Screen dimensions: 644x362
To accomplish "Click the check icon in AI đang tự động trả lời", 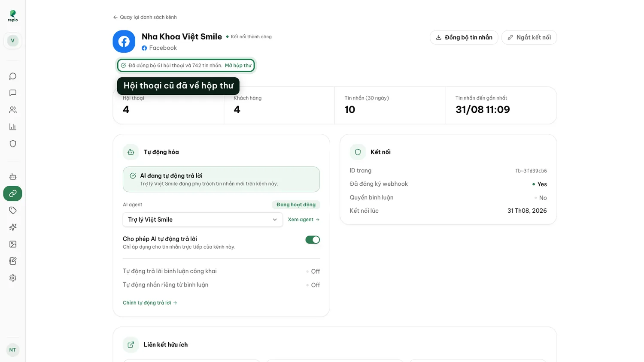I will click(x=133, y=176).
